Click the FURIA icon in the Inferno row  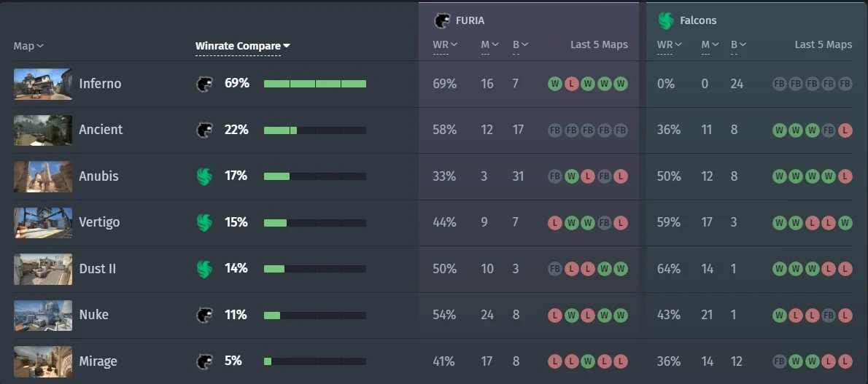(x=204, y=84)
